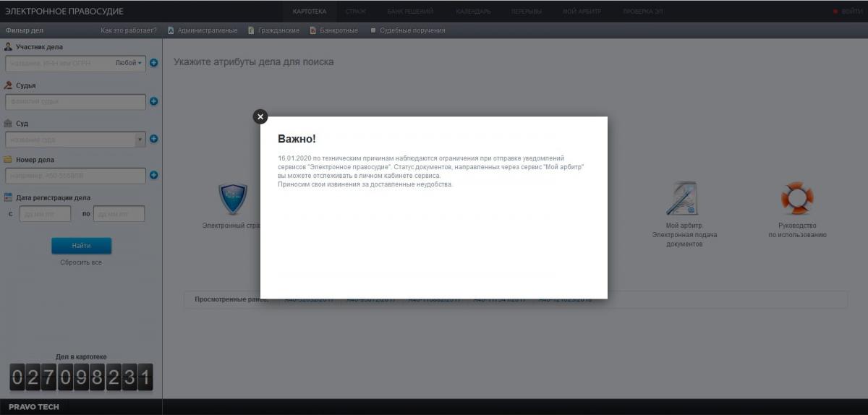868x415 pixels.
Task: Click plus icon next to Номер дела field
Action: (x=153, y=175)
